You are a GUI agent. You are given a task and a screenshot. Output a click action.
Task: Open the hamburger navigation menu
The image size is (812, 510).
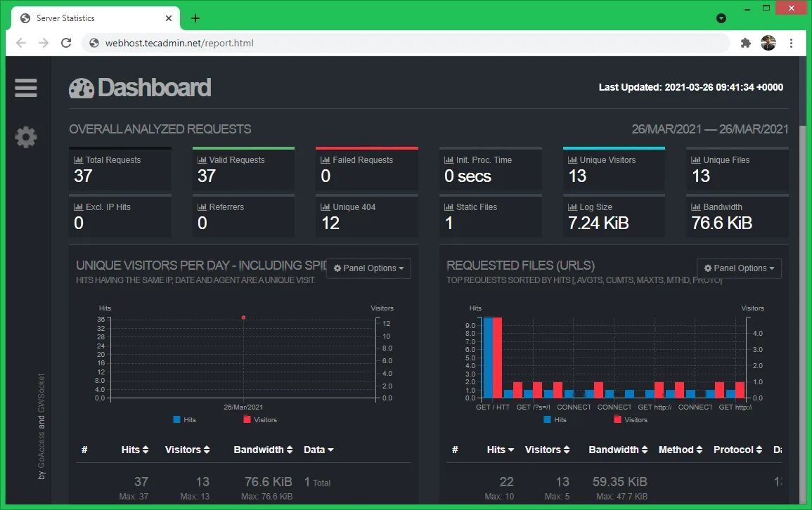click(x=25, y=88)
